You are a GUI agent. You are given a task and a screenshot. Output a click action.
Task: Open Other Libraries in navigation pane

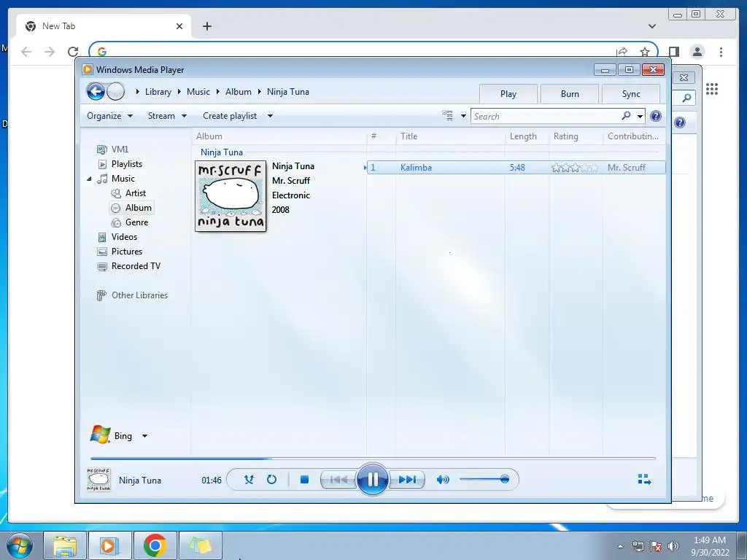(133, 295)
